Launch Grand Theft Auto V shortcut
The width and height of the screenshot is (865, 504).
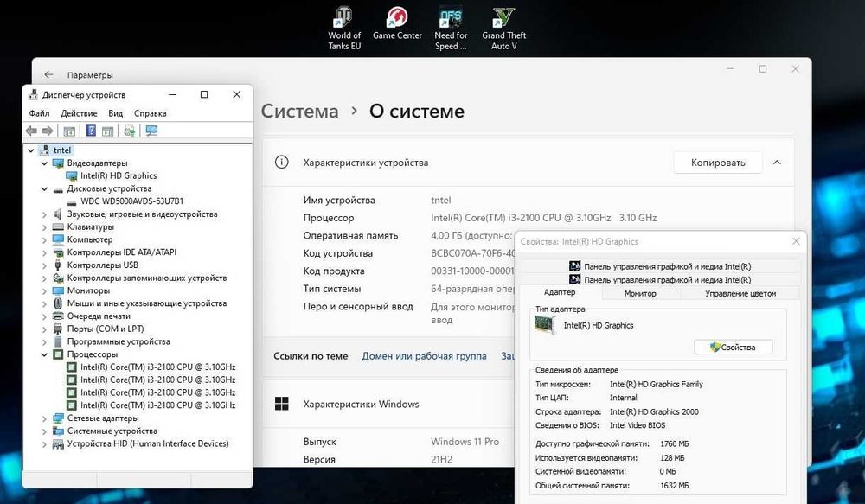503,29
